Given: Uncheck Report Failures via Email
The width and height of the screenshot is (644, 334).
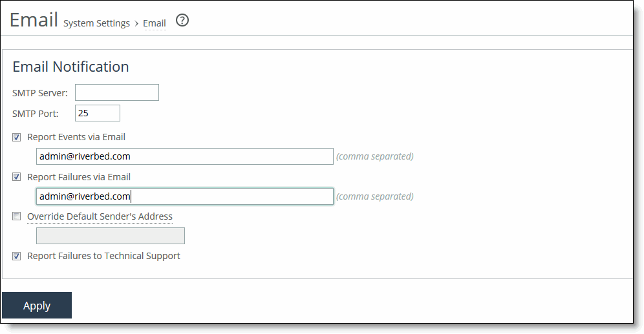Looking at the screenshot, I should point(16,177).
